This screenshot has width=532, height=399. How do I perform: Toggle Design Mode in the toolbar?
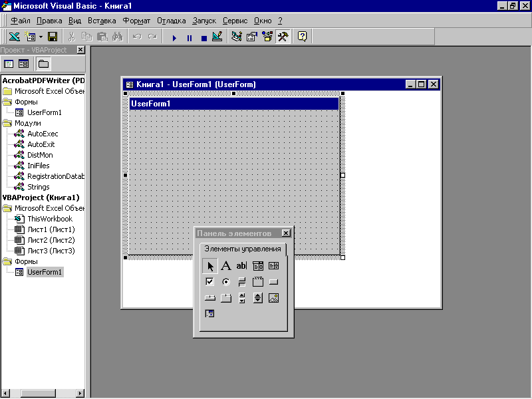pos(217,37)
